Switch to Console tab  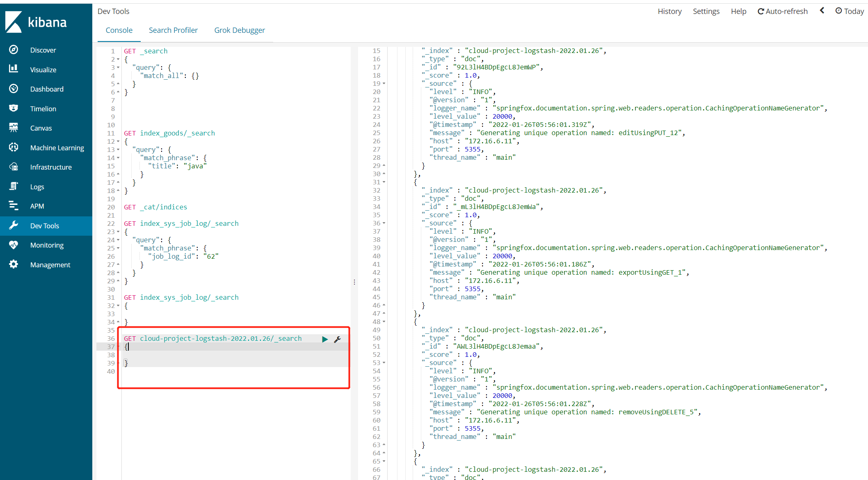pos(119,30)
